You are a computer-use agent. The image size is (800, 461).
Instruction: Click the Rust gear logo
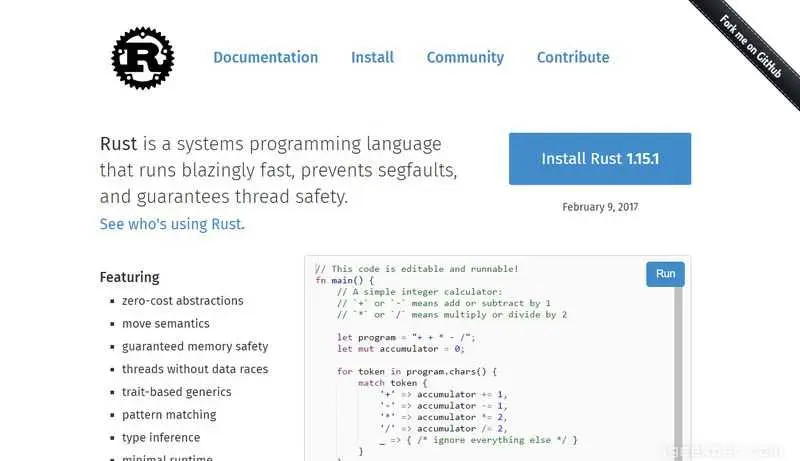(x=143, y=58)
